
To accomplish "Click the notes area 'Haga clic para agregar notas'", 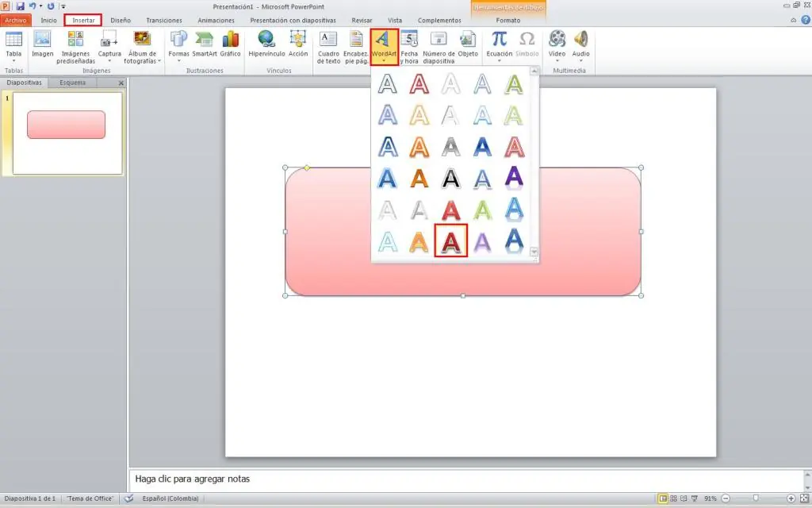I will [192, 479].
